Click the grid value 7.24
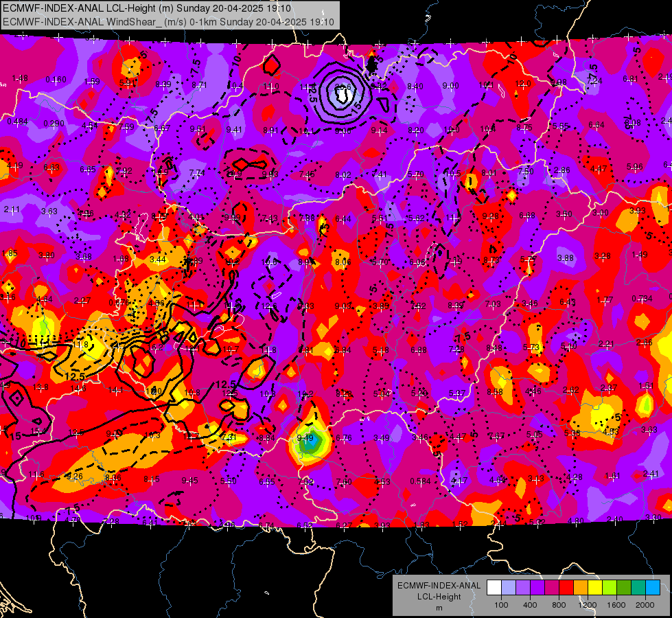This screenshot has height=618, width=672. pos(595,80)
